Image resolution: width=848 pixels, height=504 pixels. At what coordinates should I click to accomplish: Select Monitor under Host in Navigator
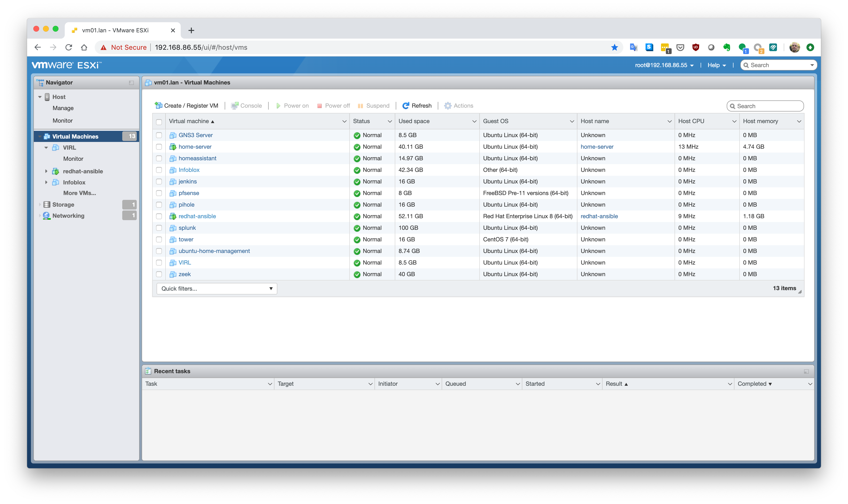coord(63,120)
